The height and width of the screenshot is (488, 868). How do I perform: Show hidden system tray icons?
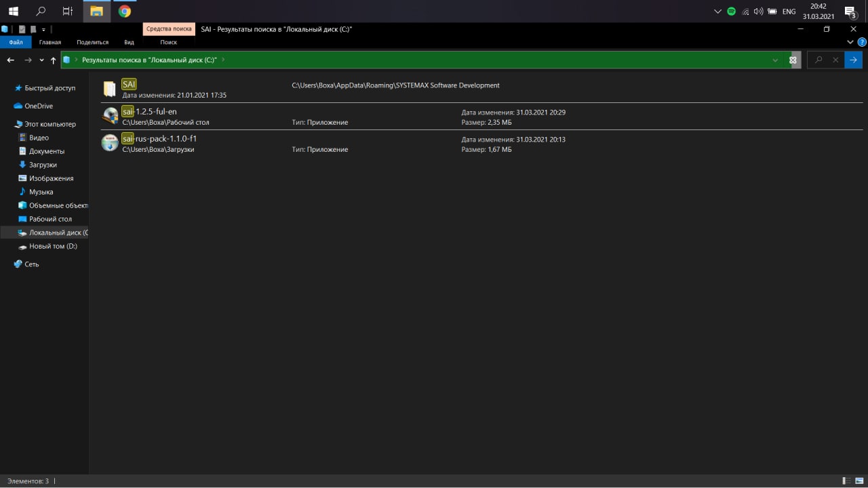point(717,12)
